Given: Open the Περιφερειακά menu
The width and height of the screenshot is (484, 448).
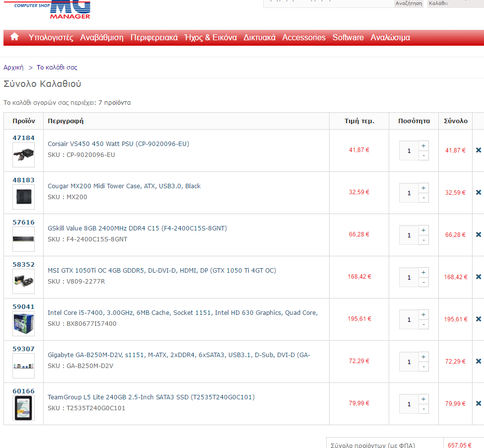Looking at the screenshot, I should (154, 37).
